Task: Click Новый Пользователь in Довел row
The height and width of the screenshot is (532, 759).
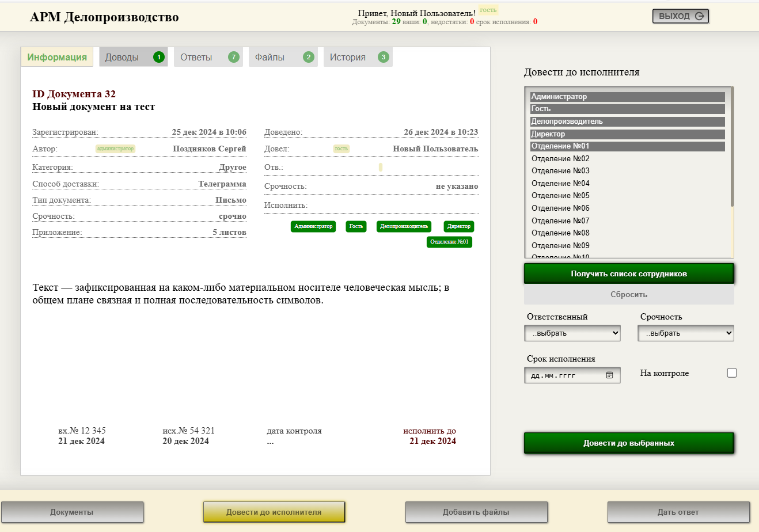Action: point(435,149)
